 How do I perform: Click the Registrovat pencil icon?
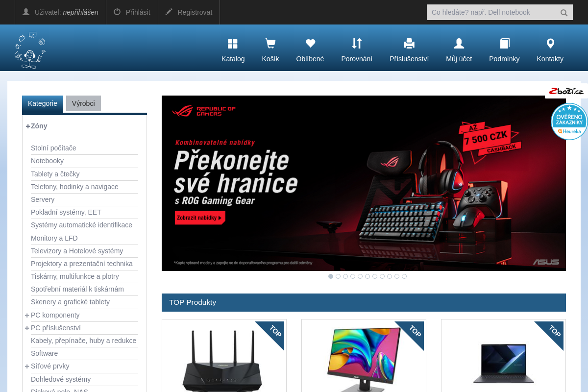coord(169,12)
